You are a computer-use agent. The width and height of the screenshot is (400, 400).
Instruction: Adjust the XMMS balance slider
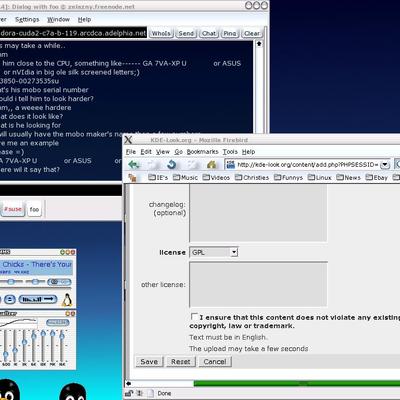click(x=35, y=282)
